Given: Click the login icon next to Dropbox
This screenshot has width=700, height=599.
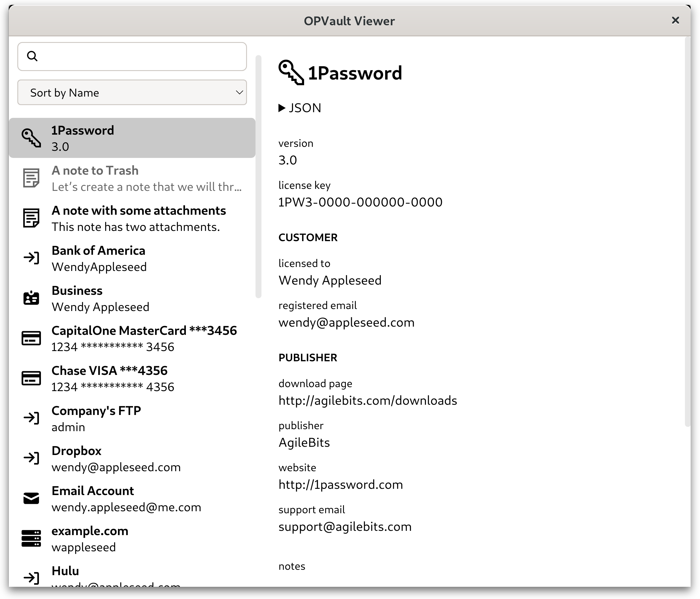Looking at the screenshot, I should click(x=32, y=458).
